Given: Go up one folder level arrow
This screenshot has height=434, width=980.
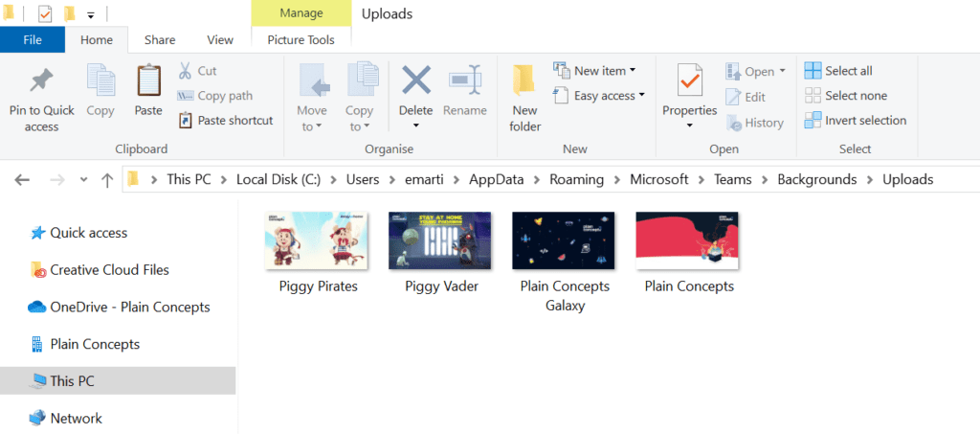Looking at the screenshot, I should coord(107,179).
